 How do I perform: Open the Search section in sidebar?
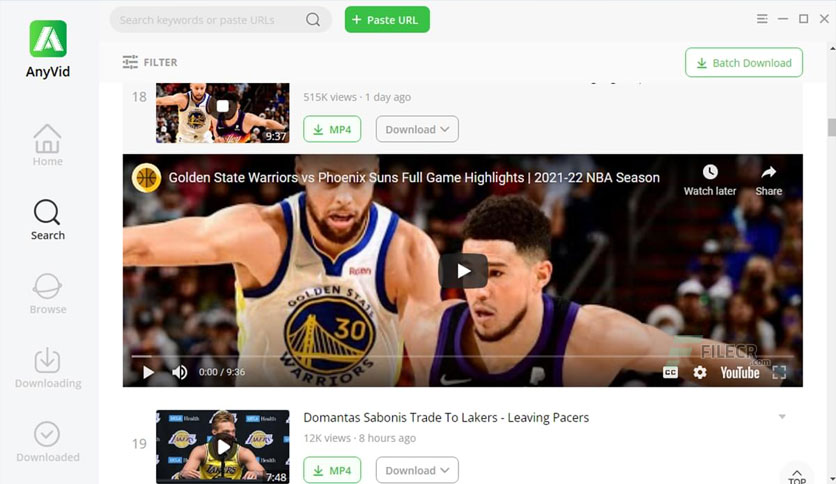point(47,220)
